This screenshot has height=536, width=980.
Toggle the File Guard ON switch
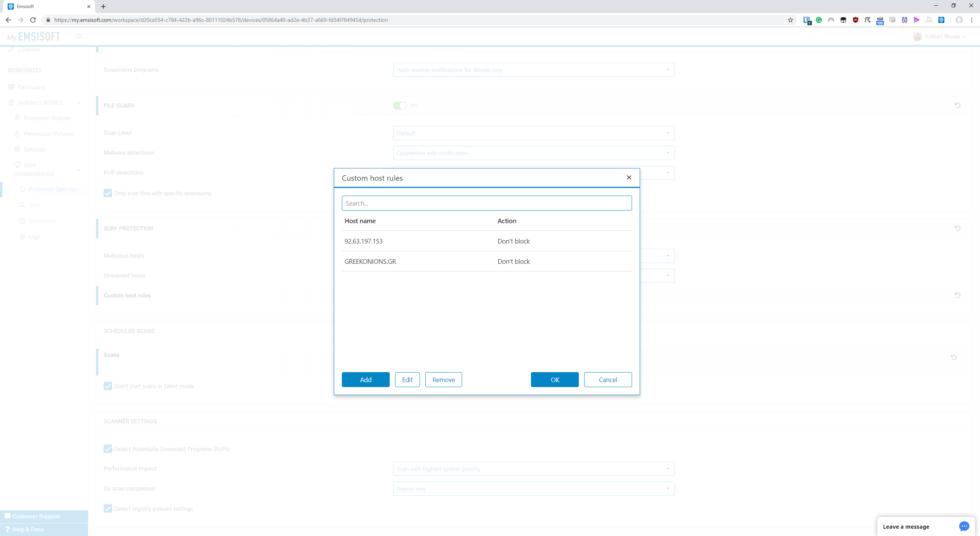[400, 106]
